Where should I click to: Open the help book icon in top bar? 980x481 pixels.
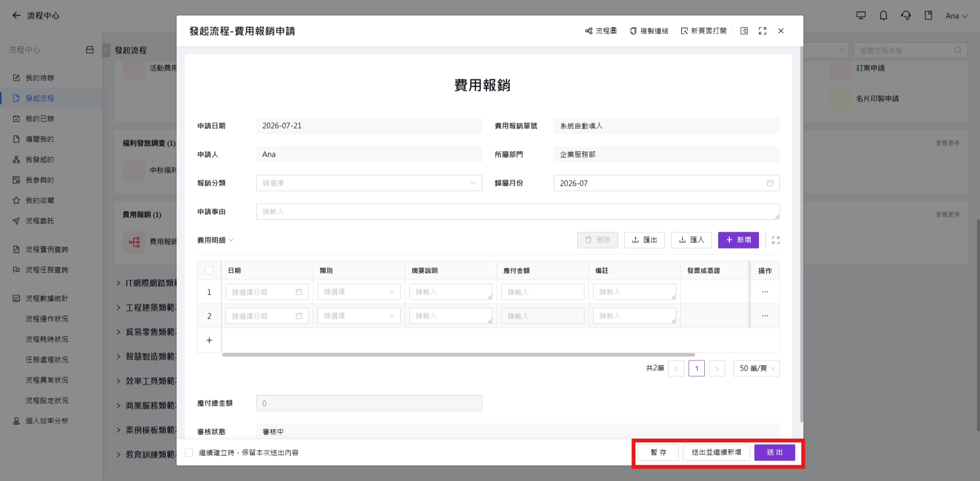click(x=928, y=16)
